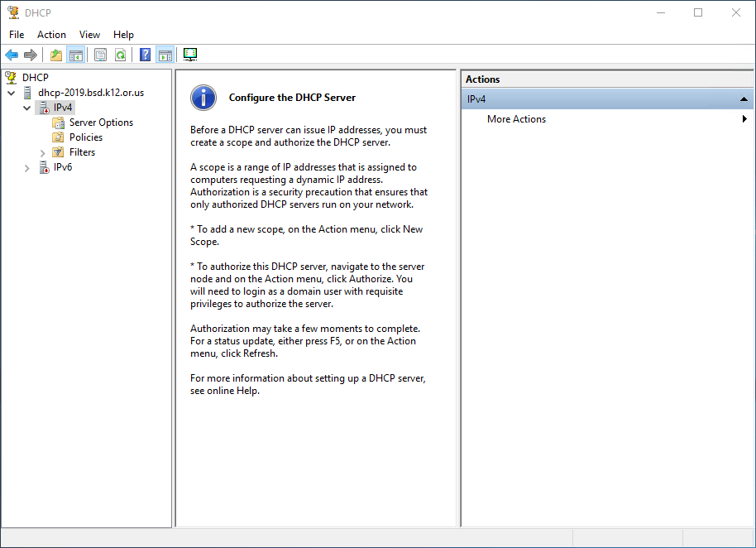
Task: Select DHCP root label in the tree
Action: 36,78
